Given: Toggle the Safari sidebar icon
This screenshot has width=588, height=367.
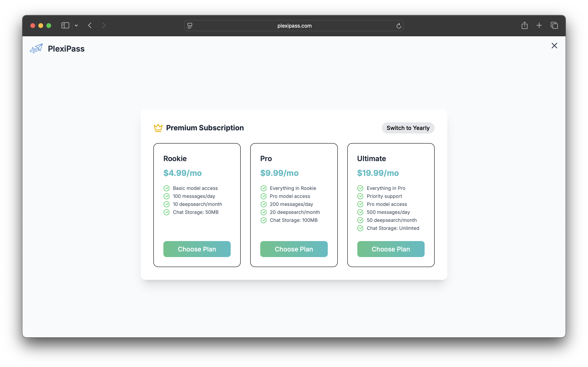Looking at the screenshot, I should 65,26.
